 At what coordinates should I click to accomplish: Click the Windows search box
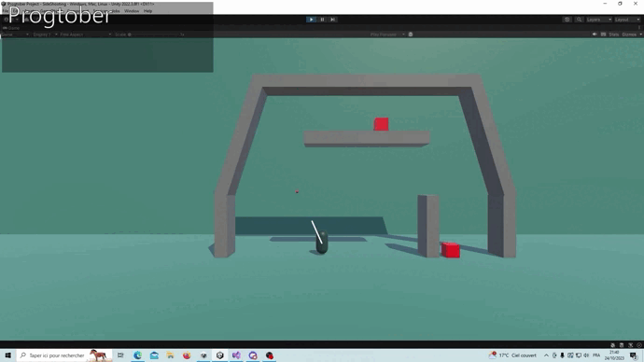pyautogui.click(x=64, y=355)
